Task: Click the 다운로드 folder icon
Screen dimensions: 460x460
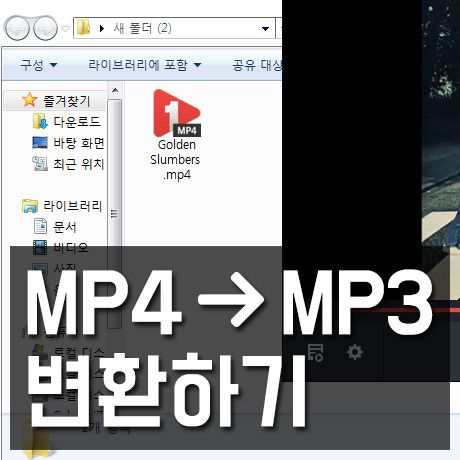Action: point(40,121)
